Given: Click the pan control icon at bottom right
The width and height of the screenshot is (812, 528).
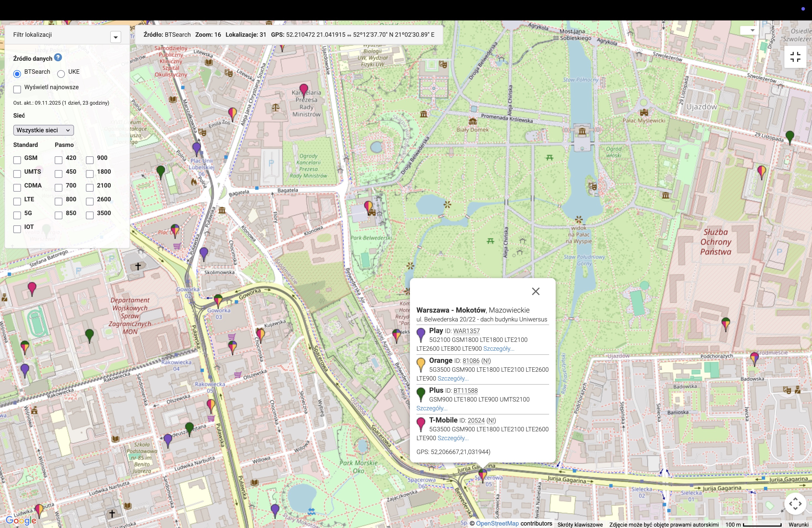Looking at the screenshot, I should click(795, 504).
